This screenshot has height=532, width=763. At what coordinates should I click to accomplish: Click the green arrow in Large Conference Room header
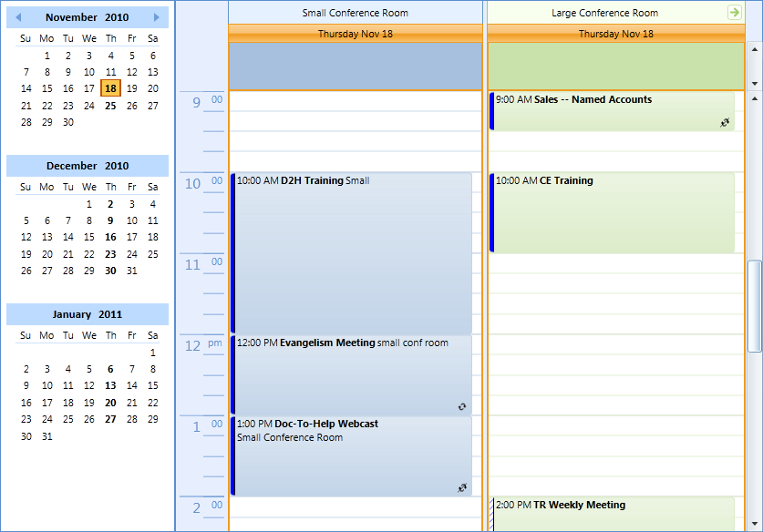point(735,12)
